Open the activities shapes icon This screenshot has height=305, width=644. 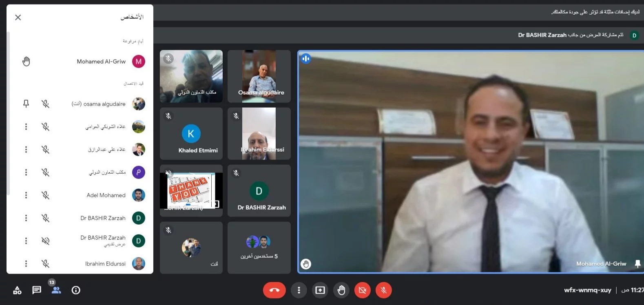pyautogui.click(x=17, y=290)
